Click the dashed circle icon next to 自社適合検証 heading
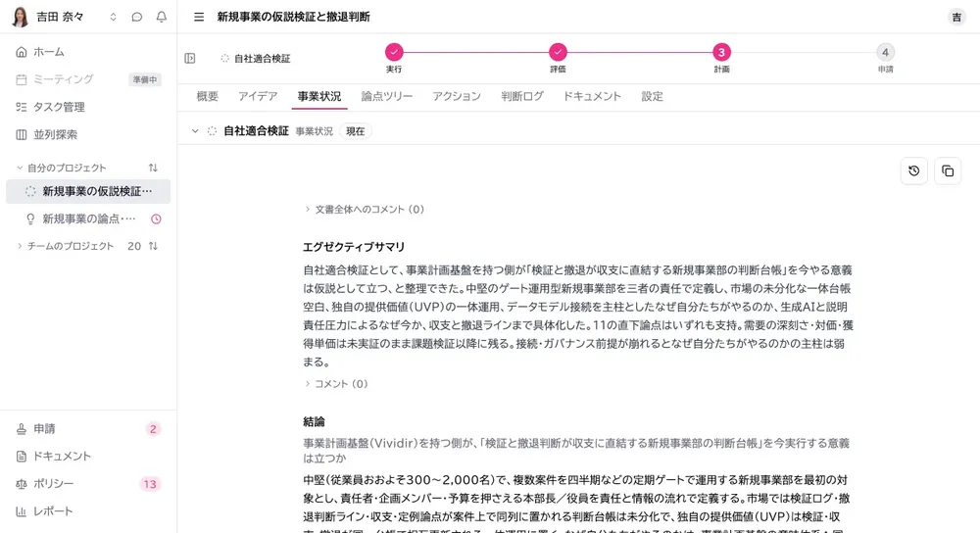Image resolution: width=980 pixels, height=533 pixels. [x=212, y=131]
